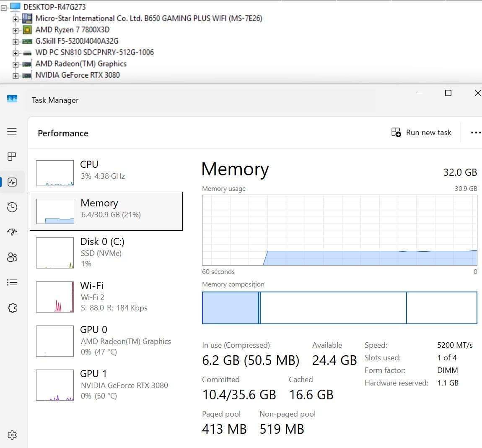Viewport: 482px width, 448px height.
Task: Expand the NVIDIA GeForce RTX 3080 tree node
Action: point(16,76)
